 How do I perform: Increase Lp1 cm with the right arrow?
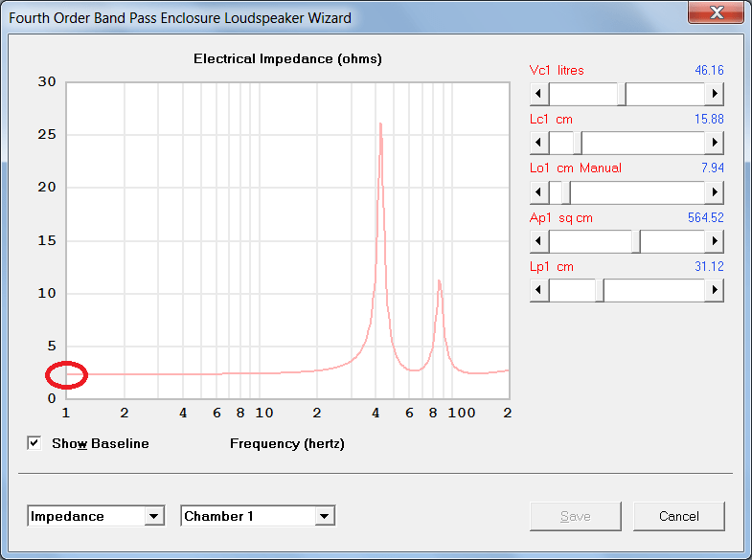[x=714, y=290]
